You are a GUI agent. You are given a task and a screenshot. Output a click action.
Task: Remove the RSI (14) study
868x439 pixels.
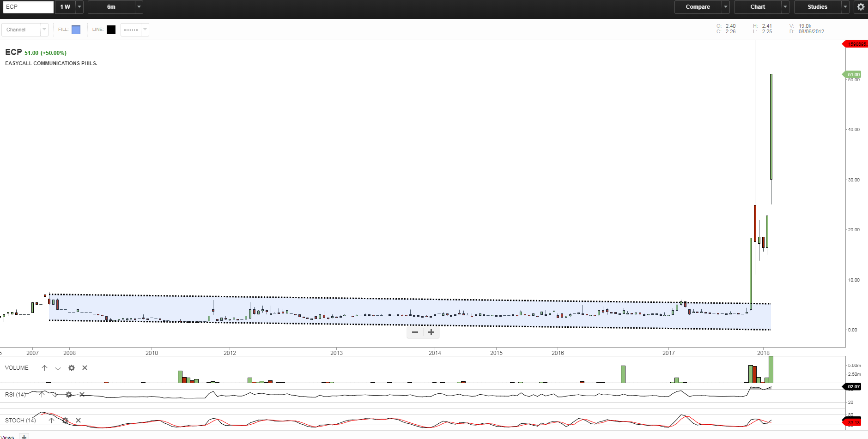[82, 395]
